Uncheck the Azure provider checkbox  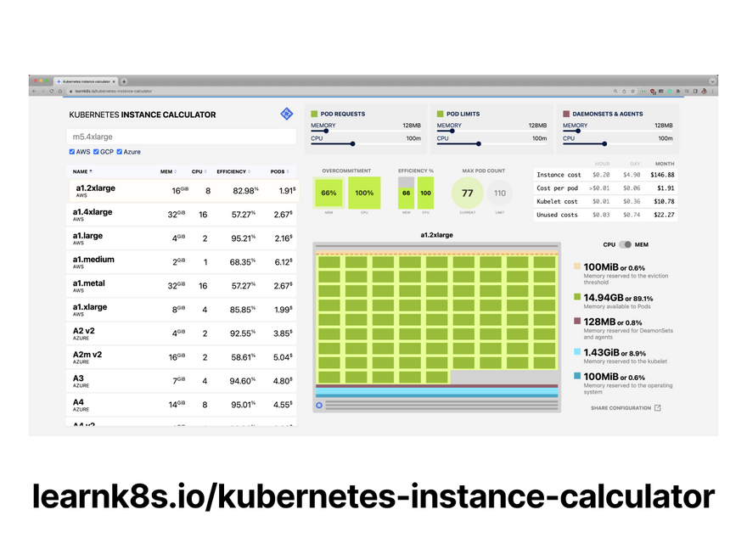coord(121,152)
